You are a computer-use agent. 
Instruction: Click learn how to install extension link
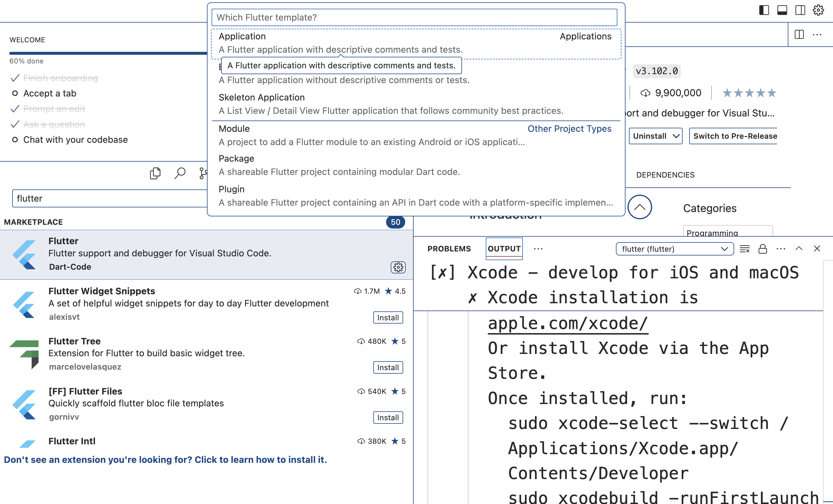(165, 460)
